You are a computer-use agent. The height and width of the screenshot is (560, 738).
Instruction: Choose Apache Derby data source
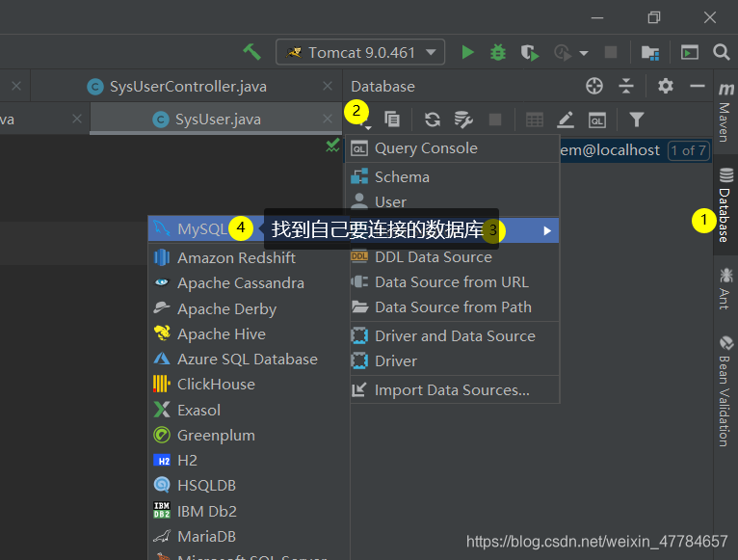pyautogui.click(x=249, y=309)
